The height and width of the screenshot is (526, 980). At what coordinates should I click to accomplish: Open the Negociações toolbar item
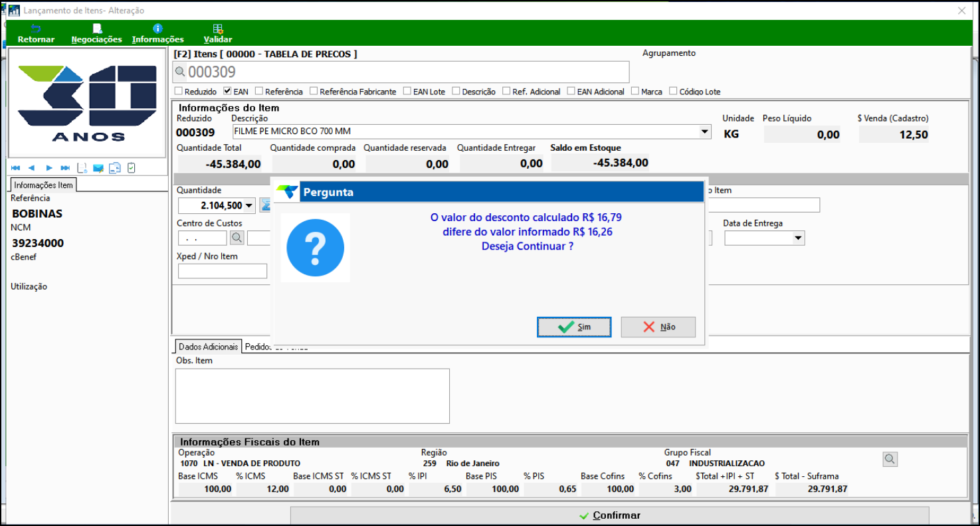(97, 34)
